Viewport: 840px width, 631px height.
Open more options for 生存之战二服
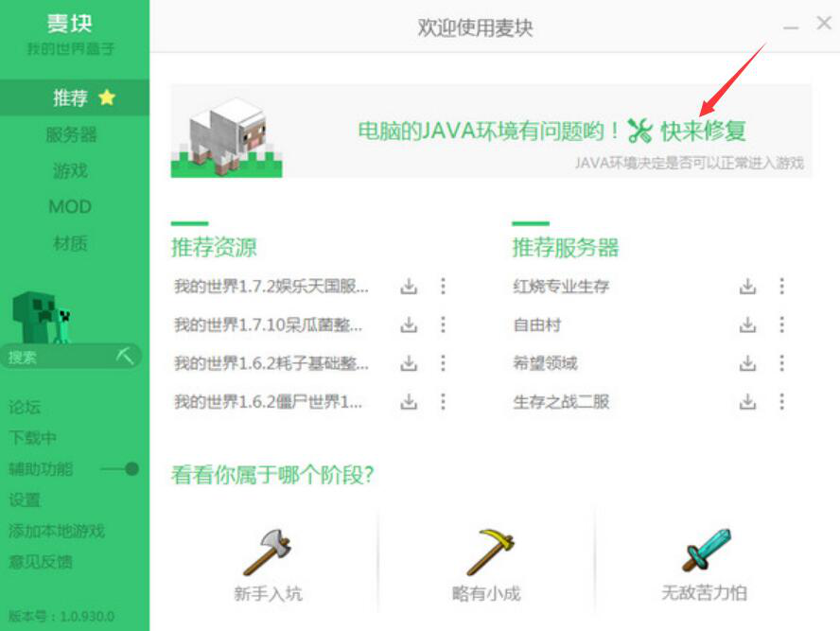point(782,402)
